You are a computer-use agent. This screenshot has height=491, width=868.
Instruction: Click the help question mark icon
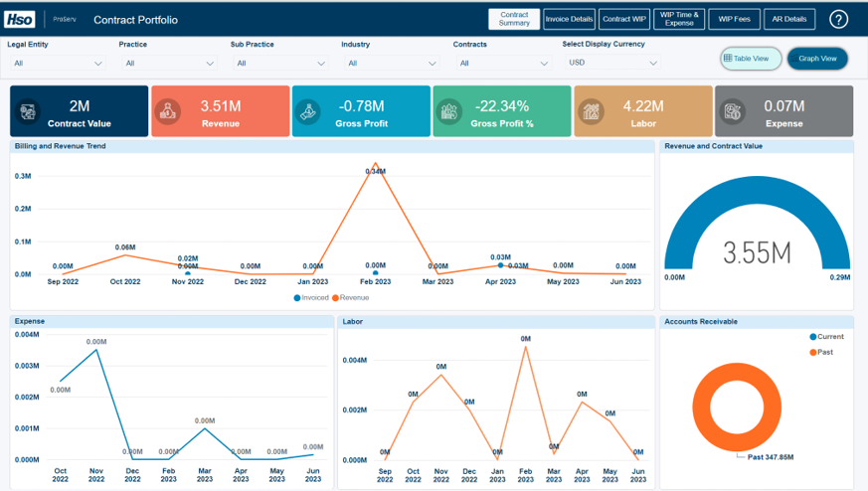tap(838, 19)
